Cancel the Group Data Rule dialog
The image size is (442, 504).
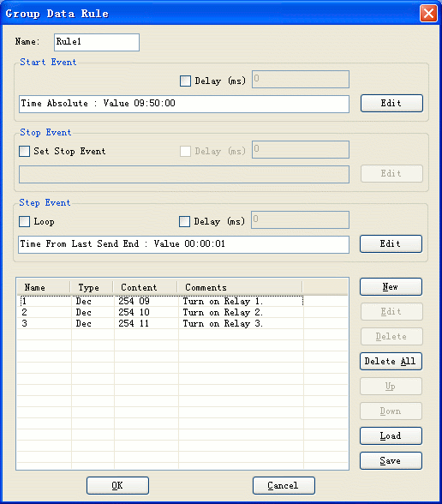tap(284, 485)
